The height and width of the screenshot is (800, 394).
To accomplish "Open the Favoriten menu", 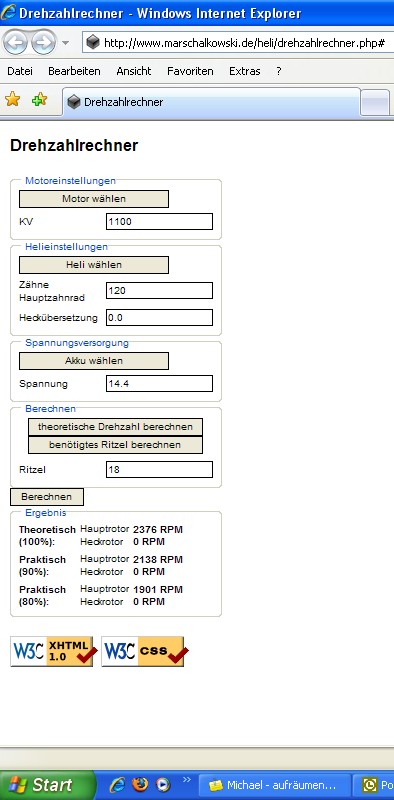I will (190, 71).
